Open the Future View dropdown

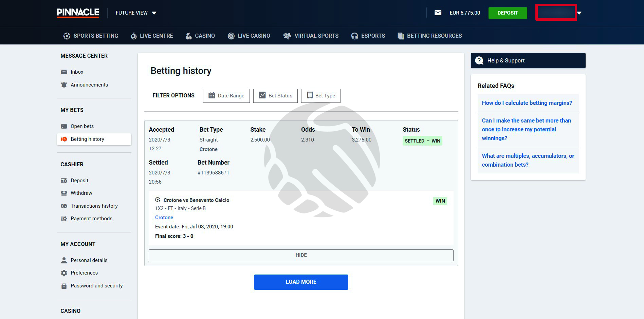click(x=136, y=13)
